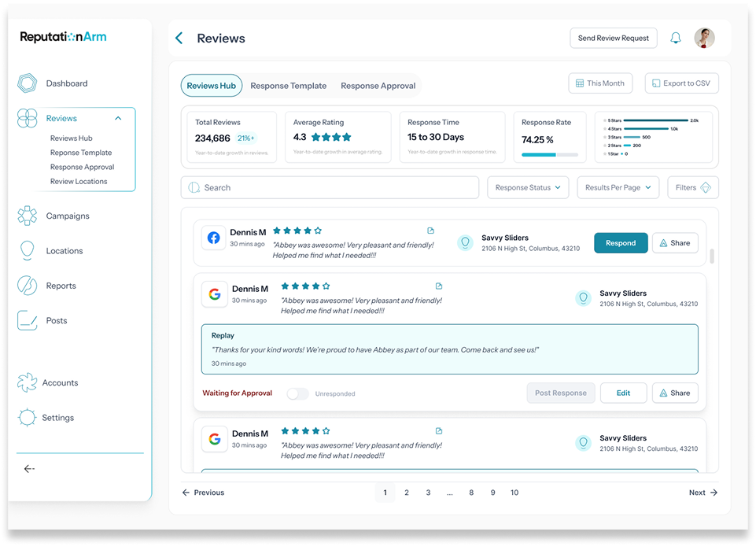Open the Results Per Page dropdown
Image resolution: width=756 pixels, height=550 pixels.
pyautogui.click(x=618, y=188)
